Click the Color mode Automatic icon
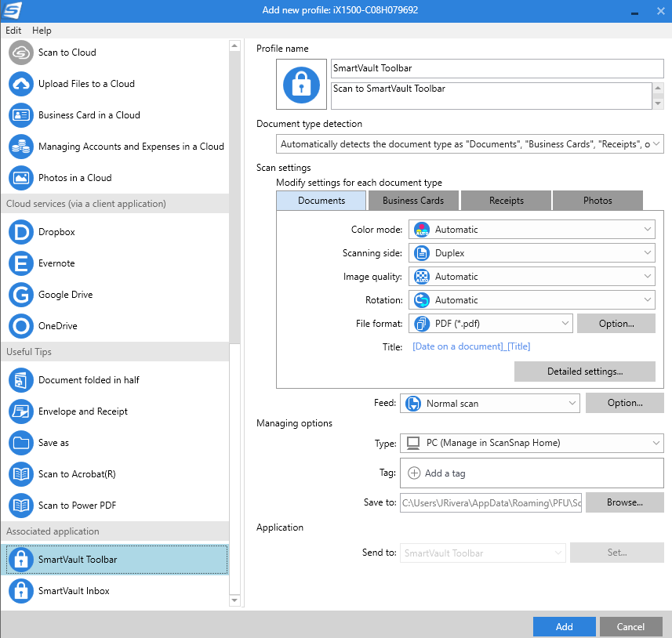 422,230
